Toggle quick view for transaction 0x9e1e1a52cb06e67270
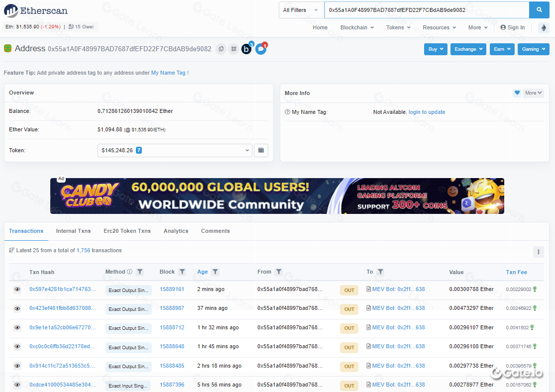 17,328
